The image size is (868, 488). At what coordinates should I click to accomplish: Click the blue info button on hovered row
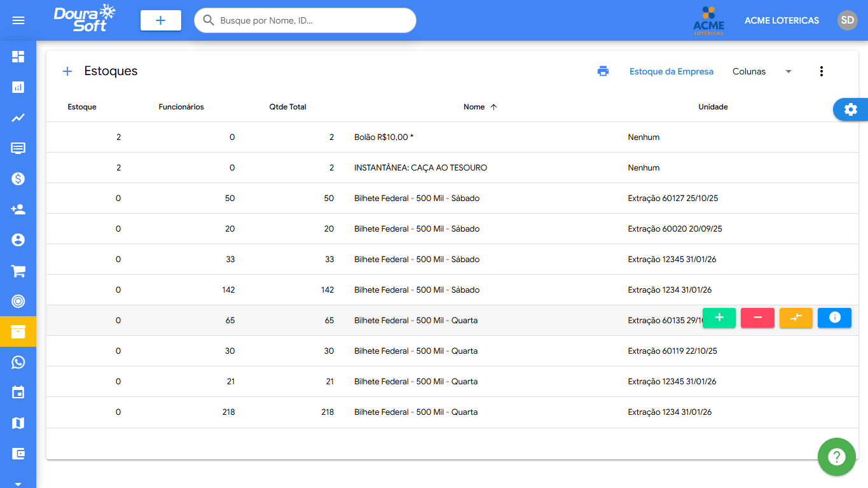pos(834,317)
